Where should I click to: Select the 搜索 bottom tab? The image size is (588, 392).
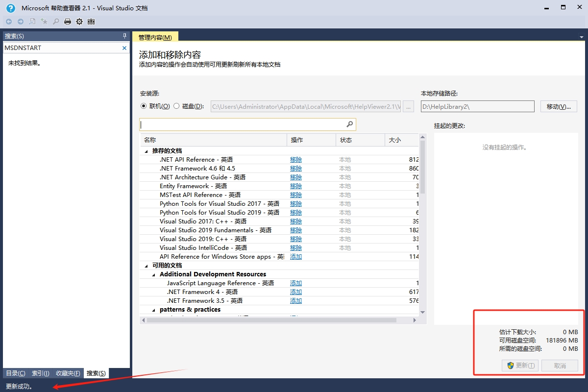(96, 373)
